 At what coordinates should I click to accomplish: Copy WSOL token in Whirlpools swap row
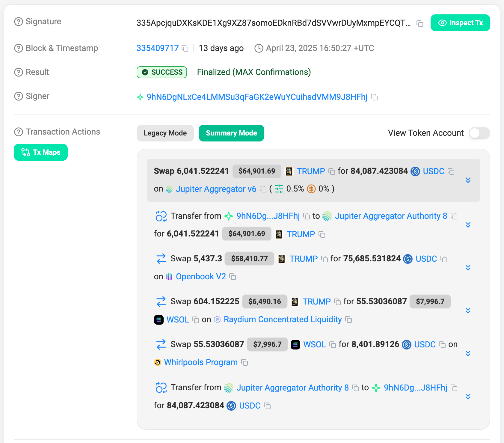point(333,345)
